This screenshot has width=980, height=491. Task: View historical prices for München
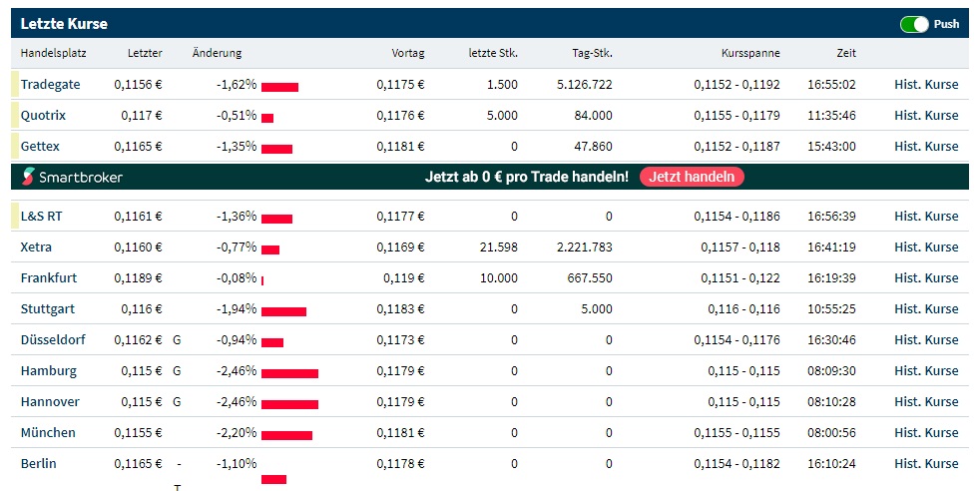pos(925,433)
